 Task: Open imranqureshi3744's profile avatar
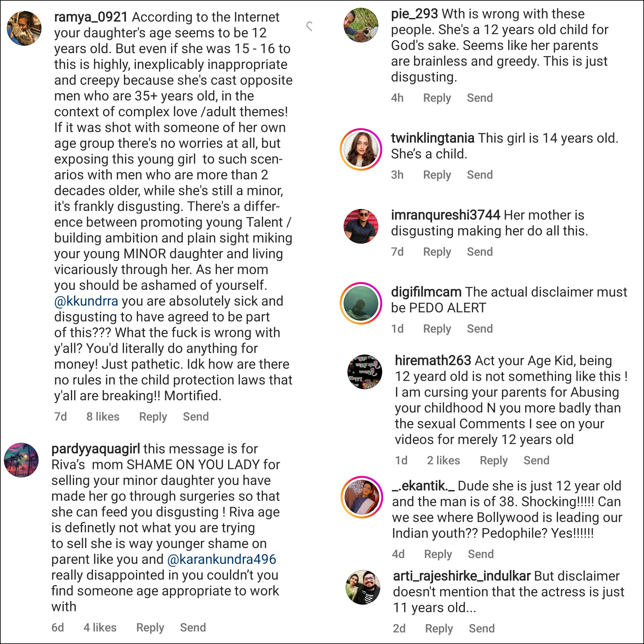361,226
